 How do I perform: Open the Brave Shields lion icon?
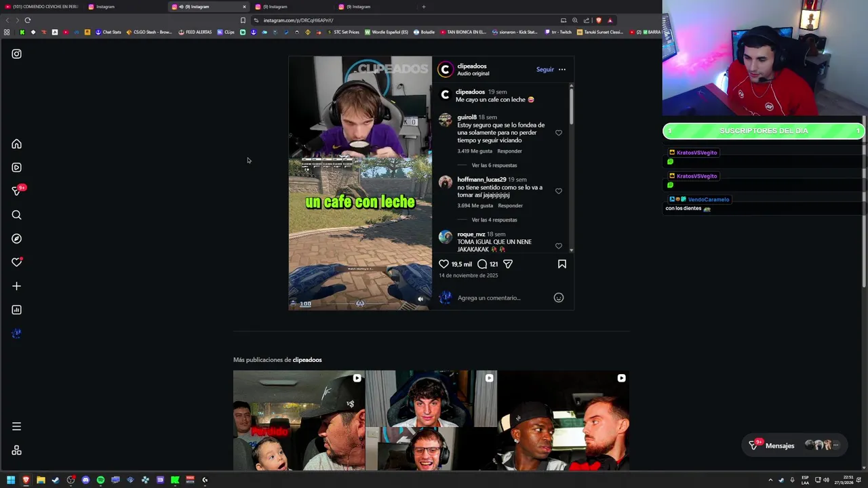tap(598, 20)
